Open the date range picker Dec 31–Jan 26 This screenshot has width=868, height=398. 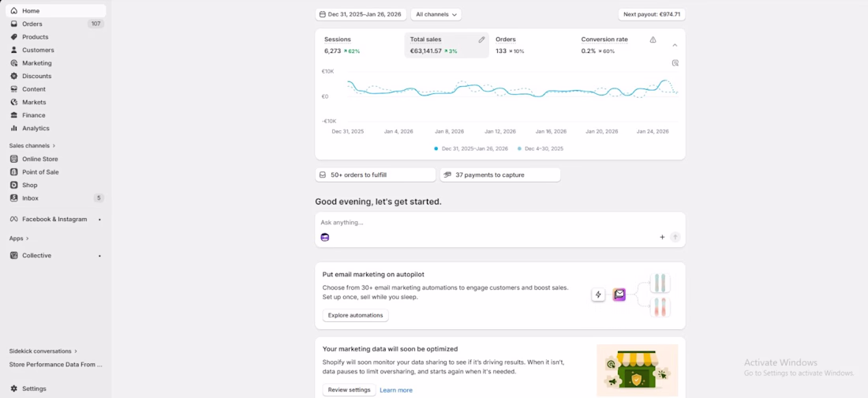[x=360, y=14]
